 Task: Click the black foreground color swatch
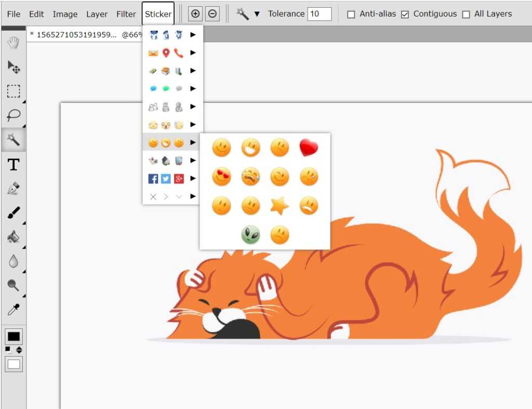14,336
